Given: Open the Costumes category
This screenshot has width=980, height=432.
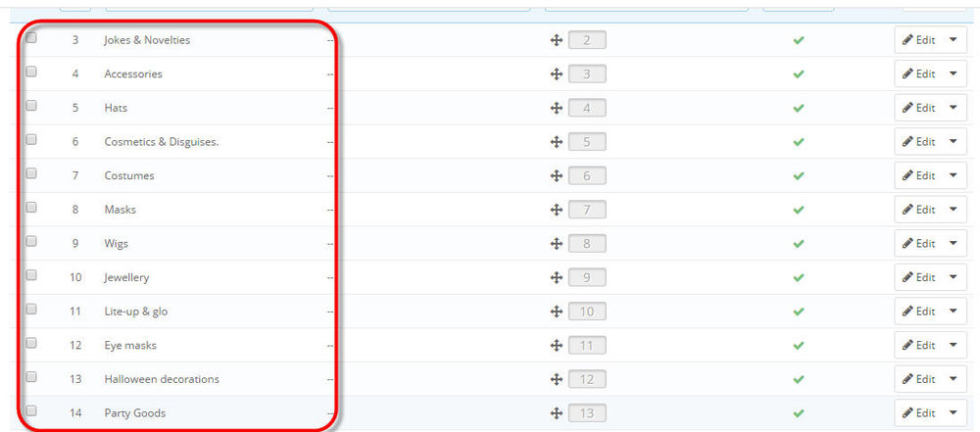Looking at the screenshot, I should tap(129, 175).
